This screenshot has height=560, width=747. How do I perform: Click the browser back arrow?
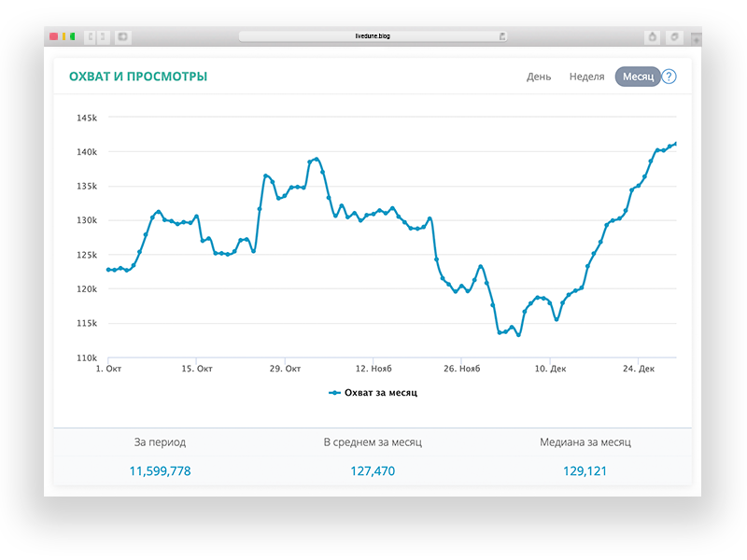[91, 36]
